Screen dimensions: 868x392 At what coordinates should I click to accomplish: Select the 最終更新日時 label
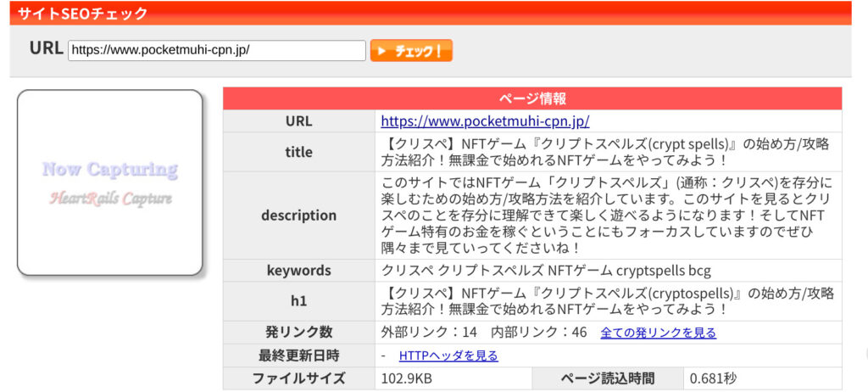(x=299, y=356)
